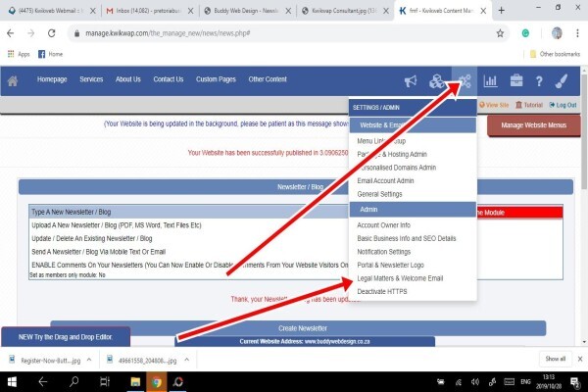Open the Windows Start menu
588x392 pixels.
click(x=12, y=382)
